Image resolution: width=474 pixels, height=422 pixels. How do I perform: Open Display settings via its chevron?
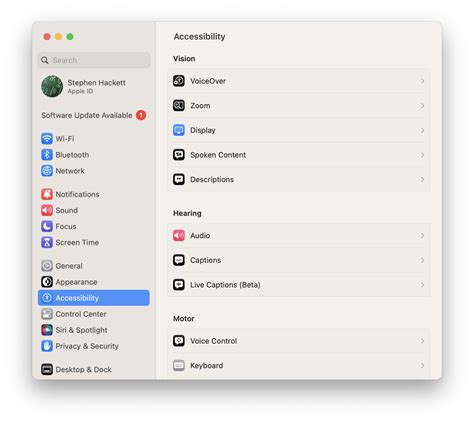[422, 130]
